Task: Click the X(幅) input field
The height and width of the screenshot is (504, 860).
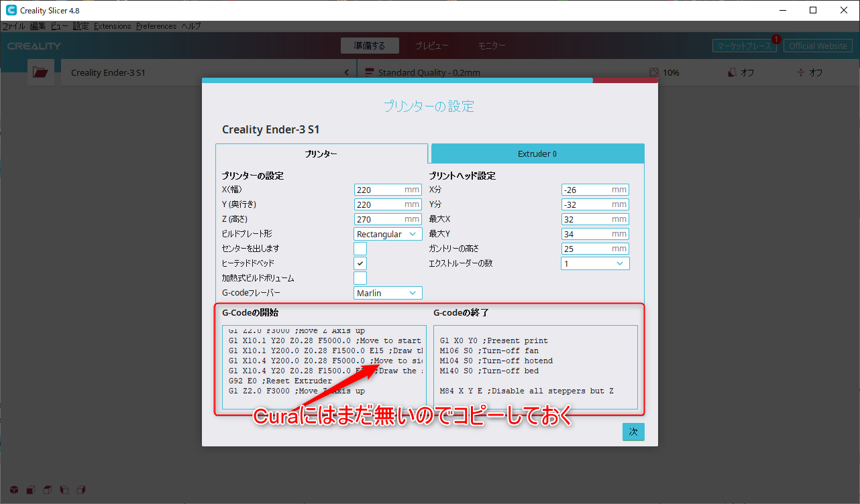Action: click(388, 190)
